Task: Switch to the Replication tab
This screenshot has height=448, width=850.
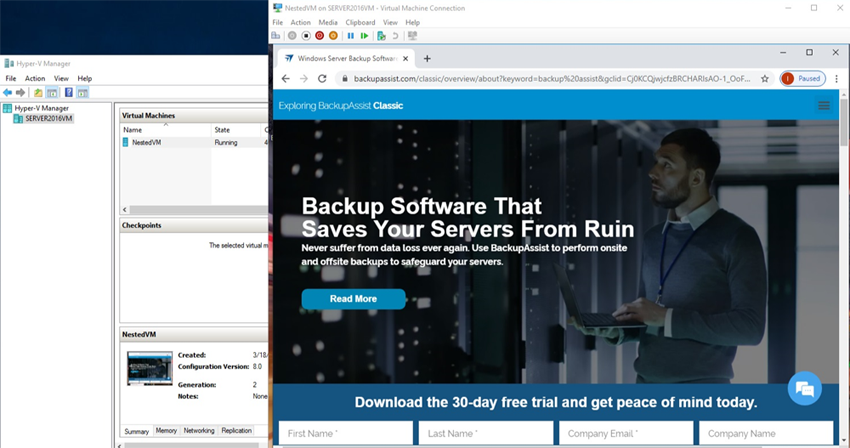Action: 236,431
